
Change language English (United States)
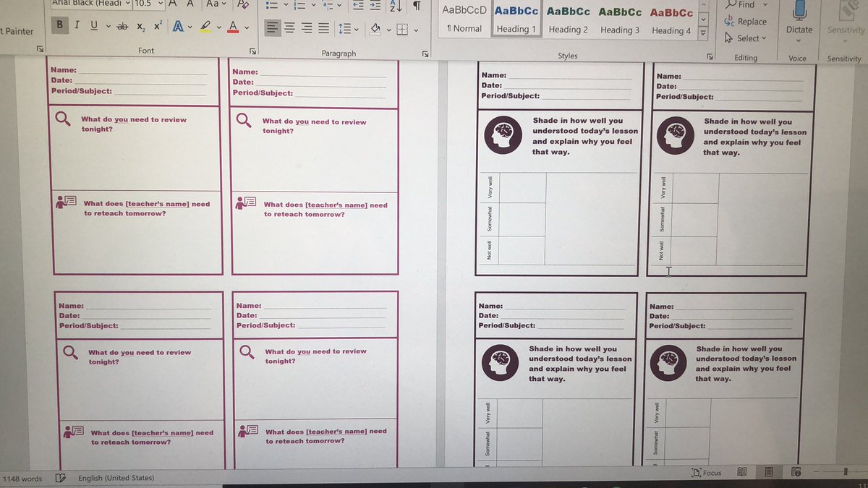tap(116, 478)
